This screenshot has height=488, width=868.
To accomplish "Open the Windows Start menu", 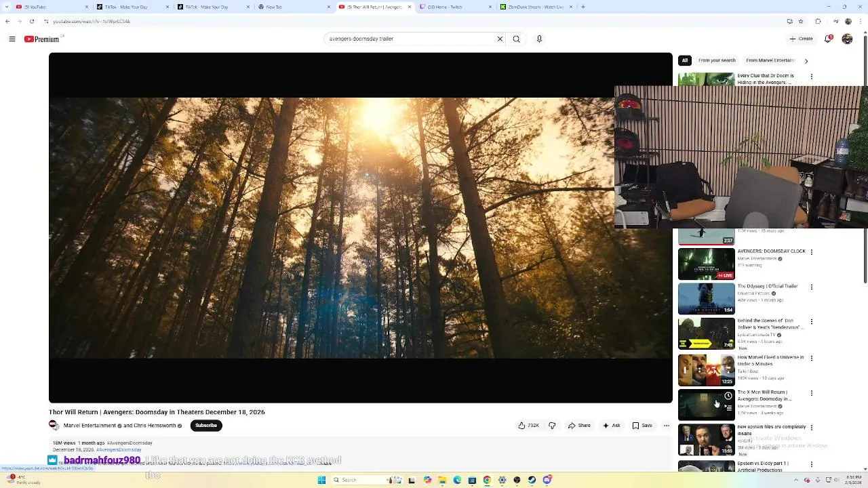I will click(321, 480).
